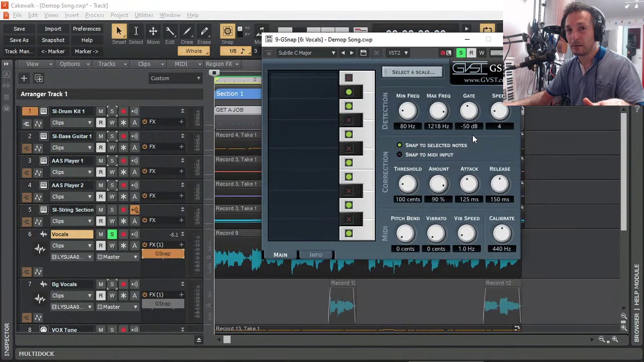This screenshot has height=362, width=644.
Task: Select Snap to selected notes option
Action: pyautogui.click(x=432, y=145)
